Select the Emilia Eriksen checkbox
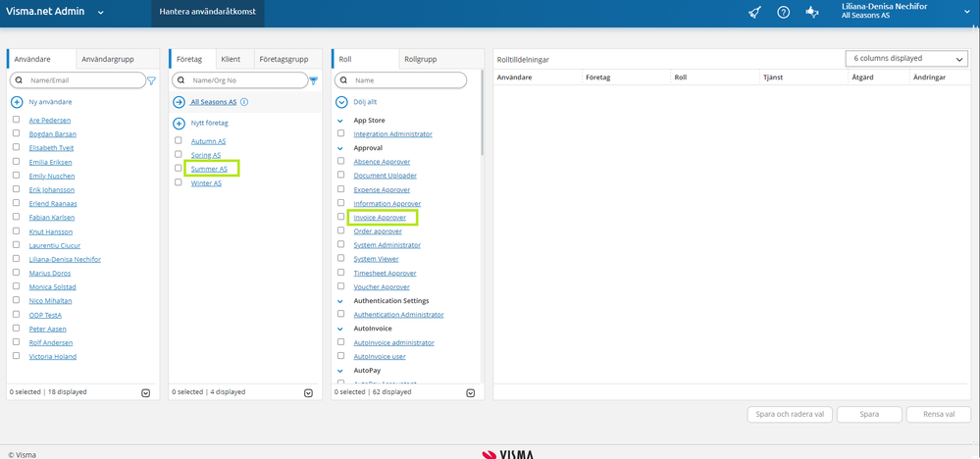Viewport: 980px width, 459px height. [x=17, y=161]
